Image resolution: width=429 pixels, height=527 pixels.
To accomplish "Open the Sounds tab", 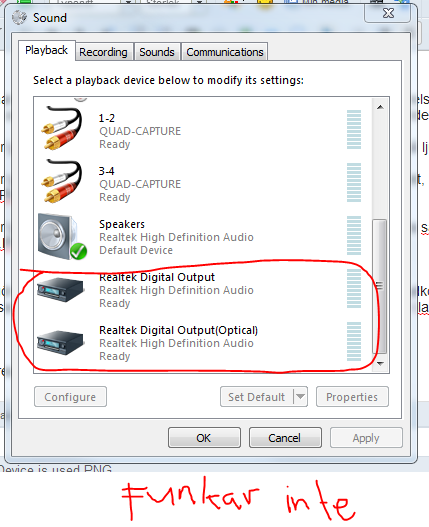I will (157, 52).
